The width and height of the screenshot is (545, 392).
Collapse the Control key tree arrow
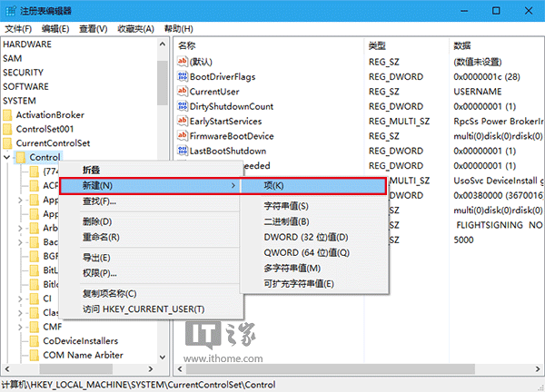[x=7, y=158]
